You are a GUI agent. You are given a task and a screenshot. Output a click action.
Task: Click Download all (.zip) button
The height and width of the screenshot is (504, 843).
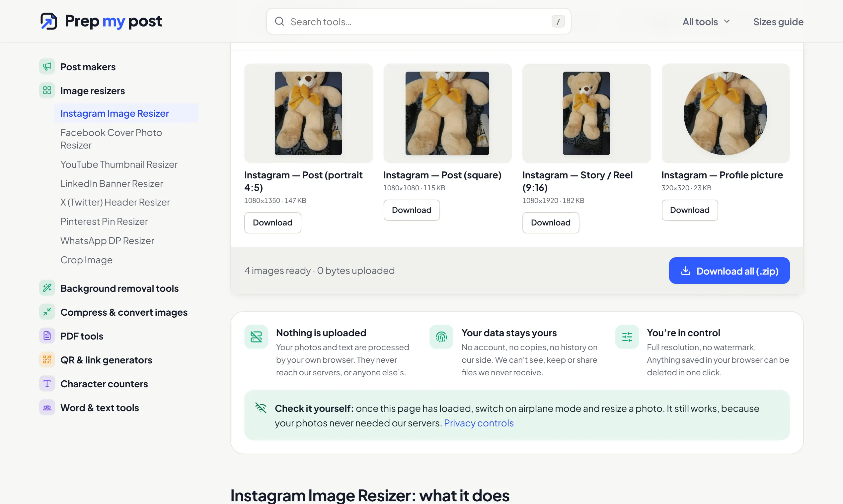tap(729, 270)
